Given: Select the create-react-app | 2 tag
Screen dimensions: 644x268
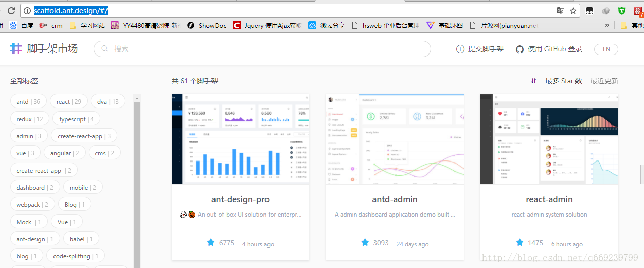Looking at the screenshot, I should (44, 170).
